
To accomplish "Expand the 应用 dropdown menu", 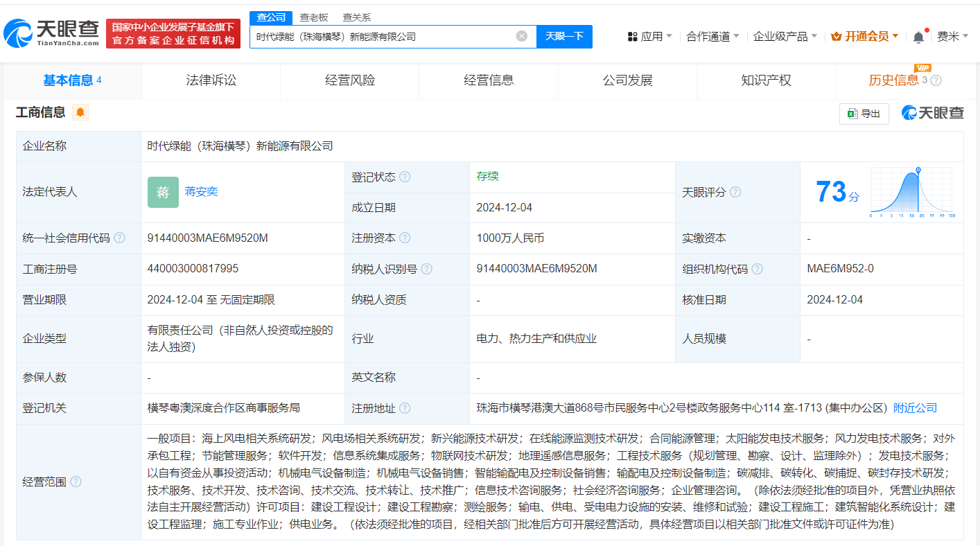I will pyautogui.click(x=649, y=36).
